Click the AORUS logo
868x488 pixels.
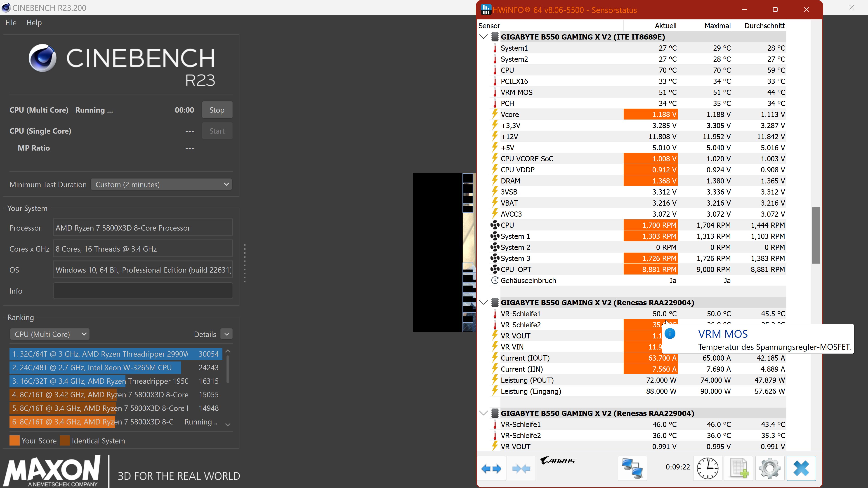(x=557, y=460)
